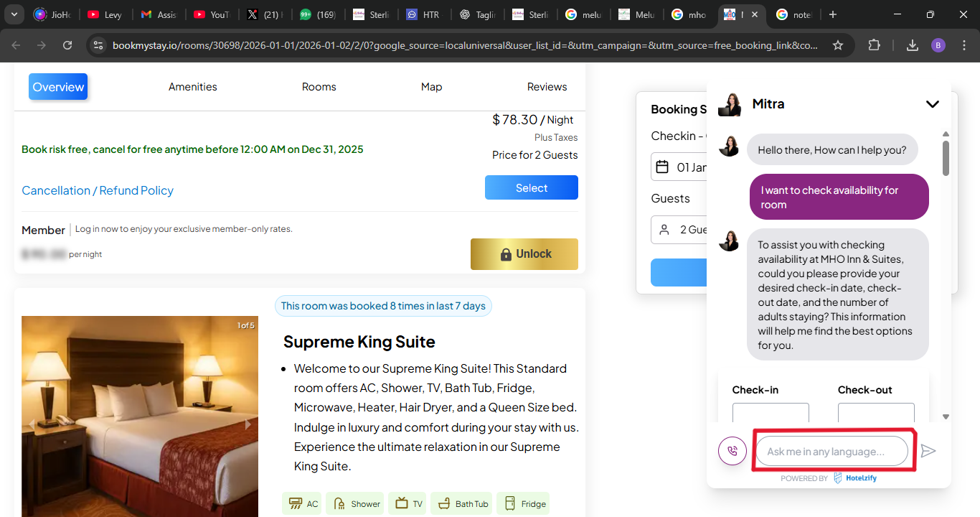Click the Shower amenity chip
This screenshot has width=980, height=517.
[354, 503]
